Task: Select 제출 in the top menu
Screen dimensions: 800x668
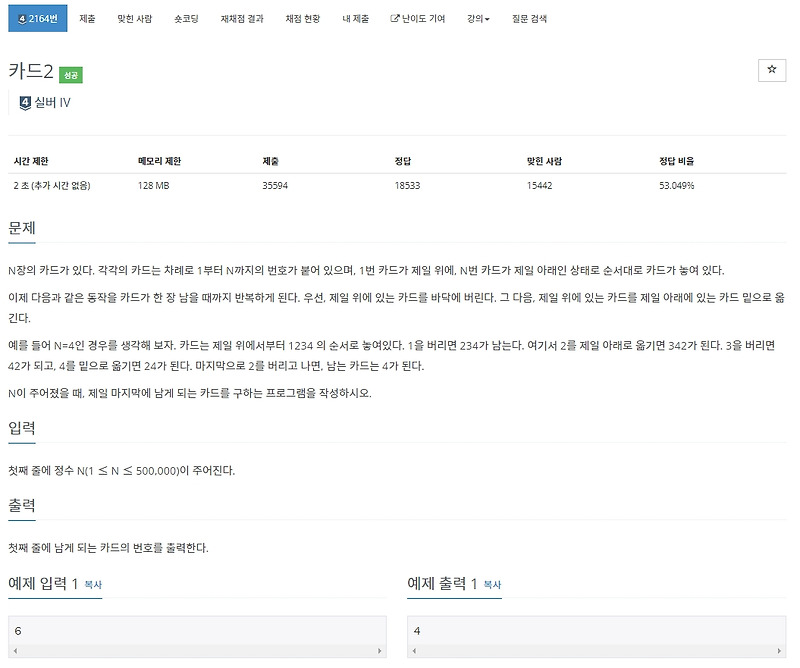Action: pyautogui.click(x=86, y=18)
